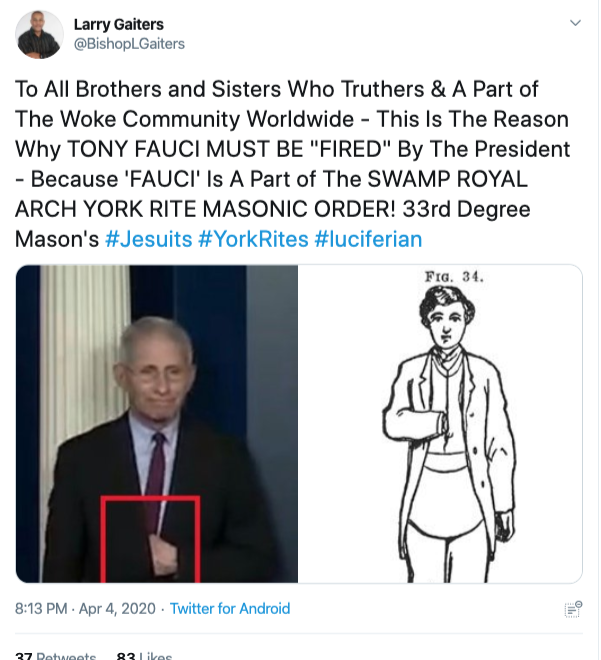Open the Larry Gaiters profile name
Image resolution: width=601 pixels, height=660 pixels.
point(119,24)
